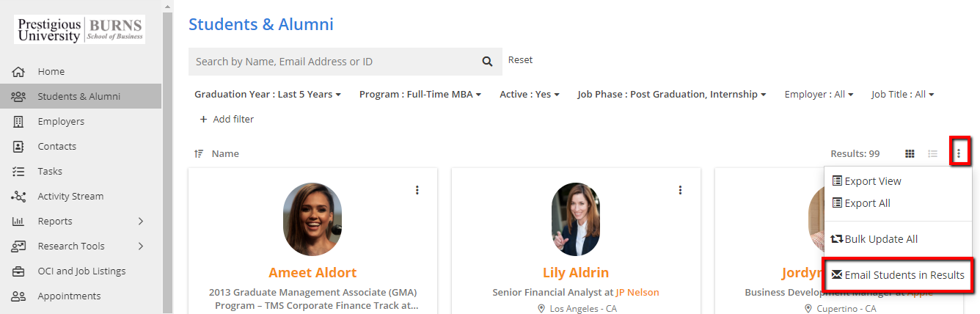This screenshot has height=314, width=980.
Task: Click Home icon in sidebar
Action: coord(19,72)
